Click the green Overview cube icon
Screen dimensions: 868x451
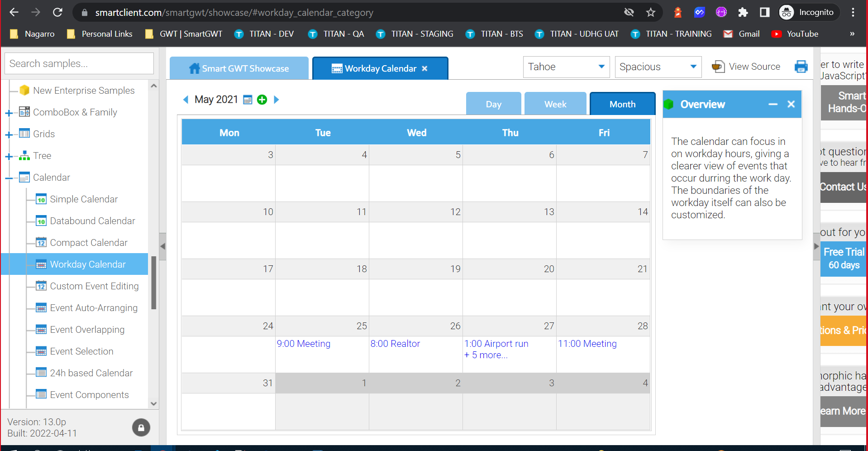669,105
